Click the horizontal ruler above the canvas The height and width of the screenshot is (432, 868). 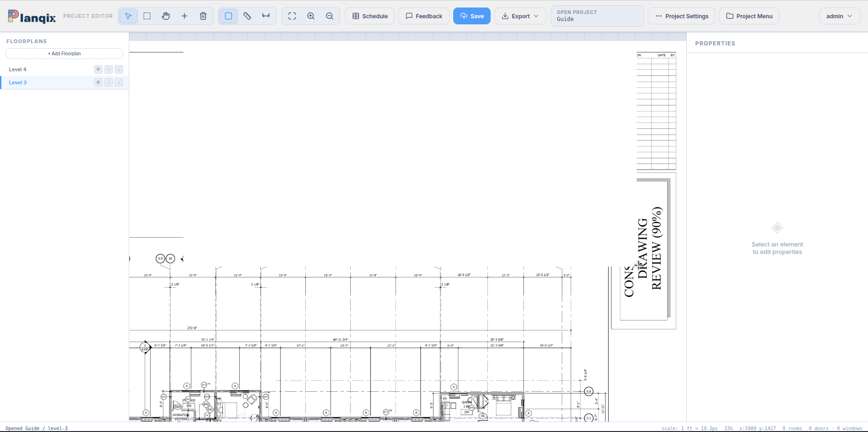[407, 37]
